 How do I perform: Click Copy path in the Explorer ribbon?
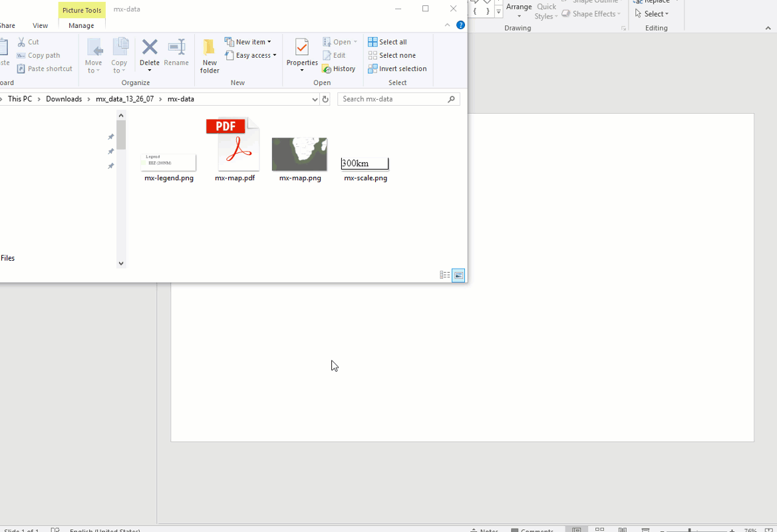[x=38, y=55]
